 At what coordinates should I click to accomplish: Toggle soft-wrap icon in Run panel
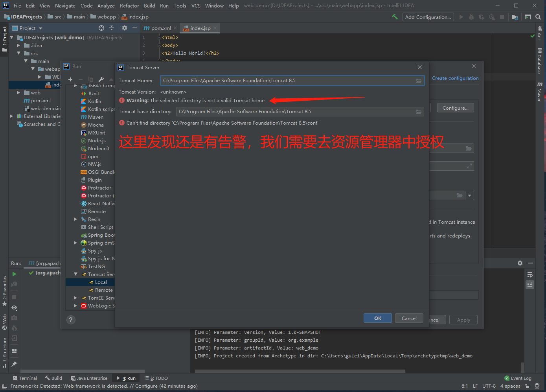530,274
